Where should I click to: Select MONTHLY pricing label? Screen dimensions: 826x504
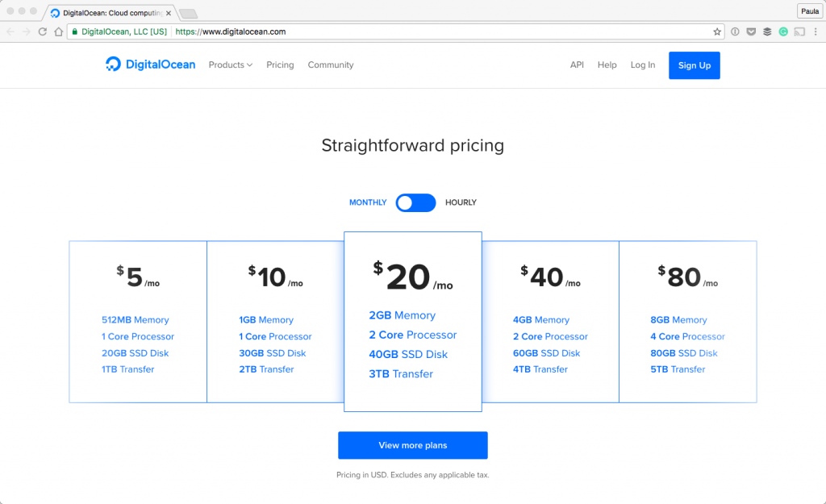point(368,202)
